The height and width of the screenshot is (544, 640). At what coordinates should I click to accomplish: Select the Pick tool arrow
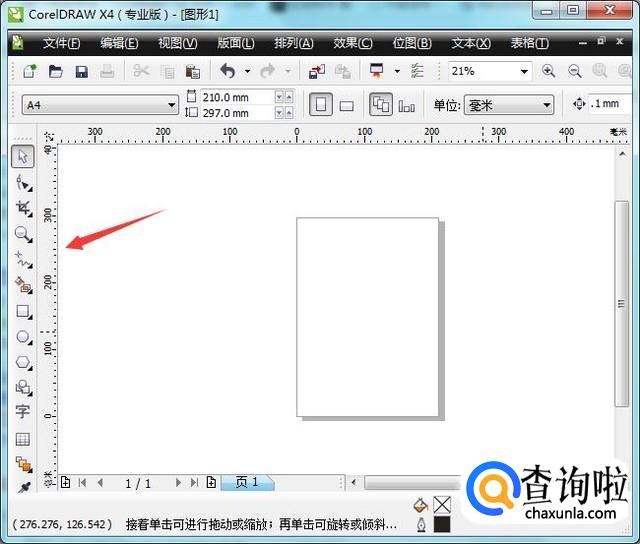[x=22, y=156]
